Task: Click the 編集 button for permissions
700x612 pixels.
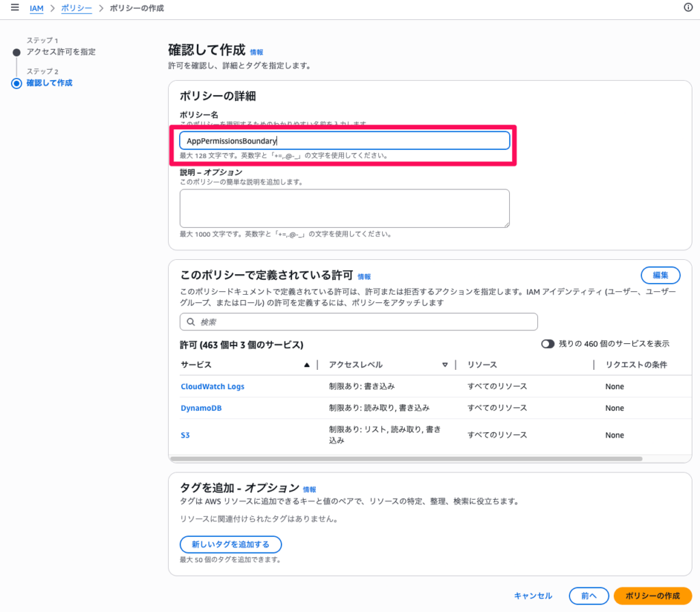Action: [660, 275]
